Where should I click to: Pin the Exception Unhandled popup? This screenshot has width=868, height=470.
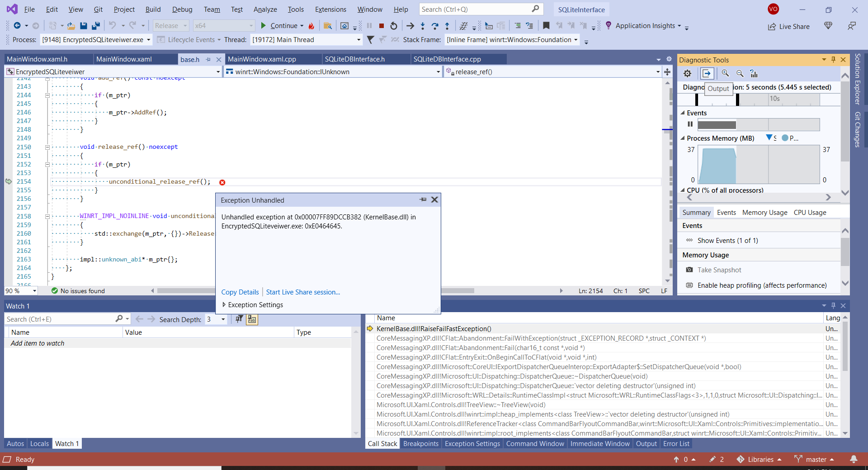pyautogui.click(x=423, y=199)
